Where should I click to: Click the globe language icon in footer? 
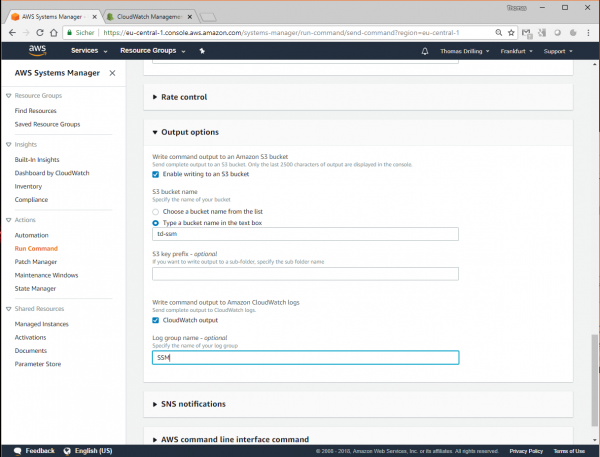point(67,450)
